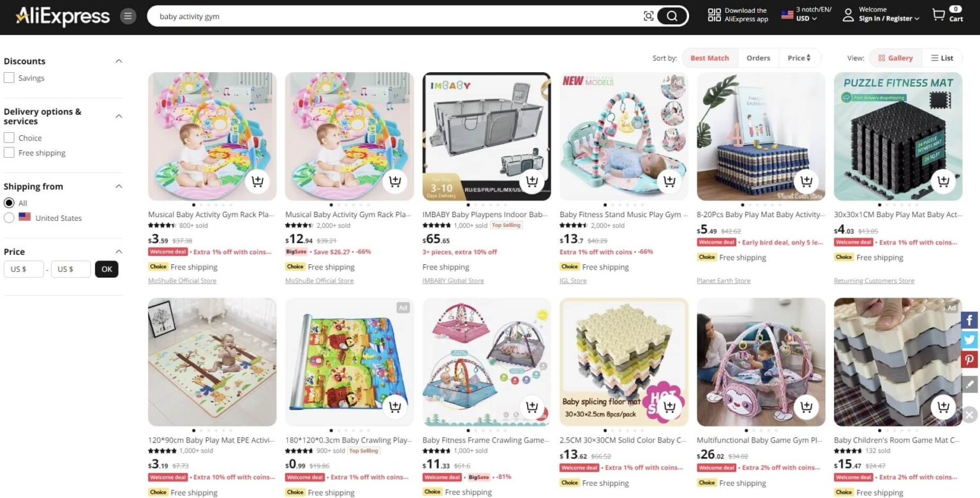Click the Download AliExpress app QR icon
This screenshot has width=980, height=498.
714,15
